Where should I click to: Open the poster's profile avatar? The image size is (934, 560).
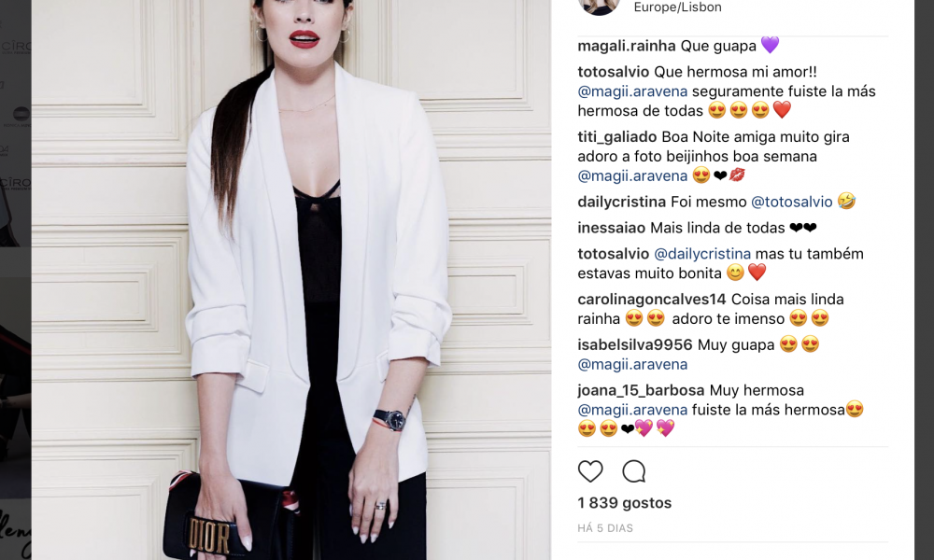tap(600, 6)
